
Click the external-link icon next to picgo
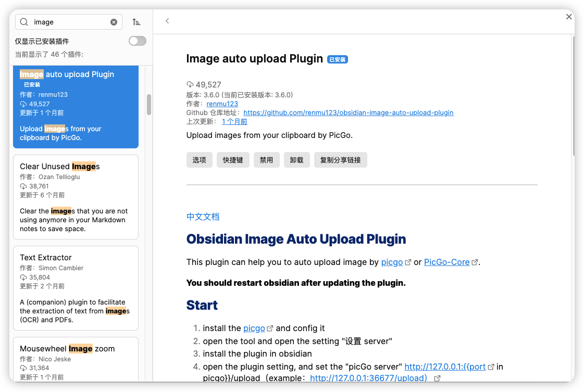408,261
